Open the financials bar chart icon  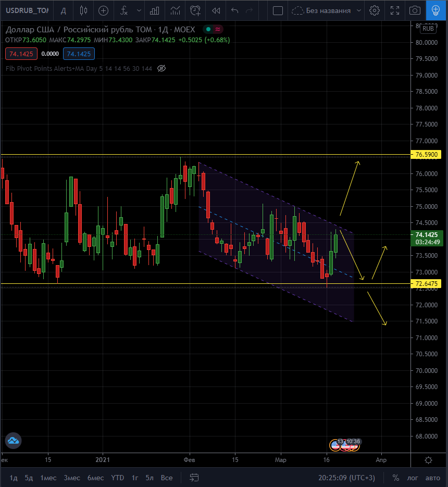pyautogui.click(x=154, y=10)
